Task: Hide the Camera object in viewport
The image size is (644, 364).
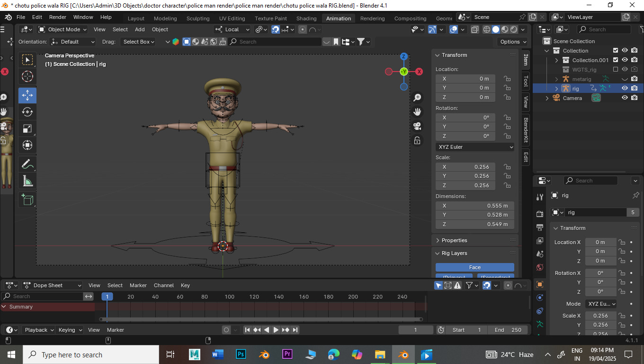Action: click(x=625, y=98)
